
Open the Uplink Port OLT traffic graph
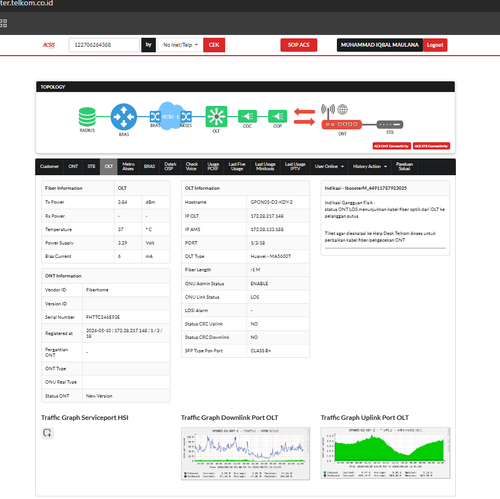point(385,453)
